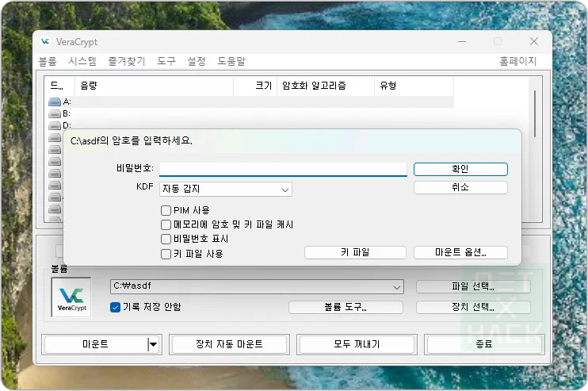Image resolution: width=588 pixels, height=391 pixels.
Task: Open the 시스템 menu
Action: click(x=82, y=61)
